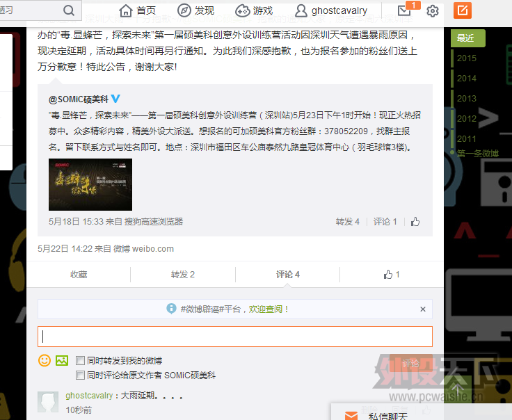Close the 微博辟谣 notice banner
Image resolution: width=512 pixels, height=420 pixels.
pos(422,309)
